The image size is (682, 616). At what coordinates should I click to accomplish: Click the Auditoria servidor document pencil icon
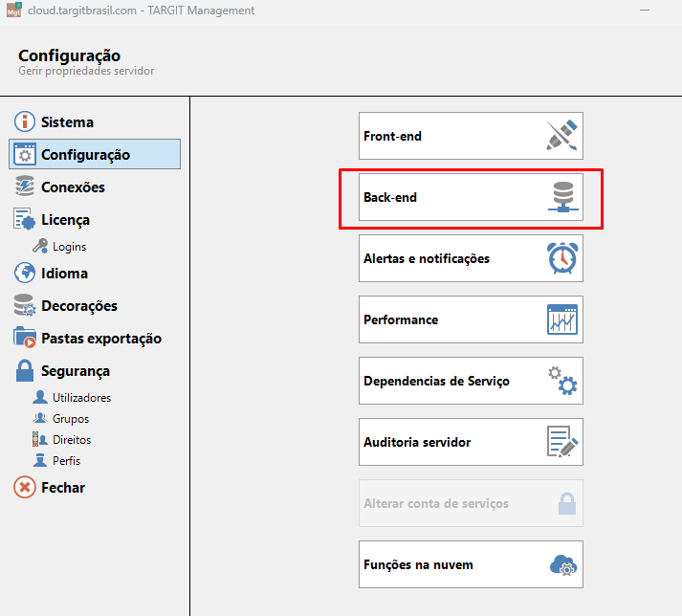pos(562,442)
